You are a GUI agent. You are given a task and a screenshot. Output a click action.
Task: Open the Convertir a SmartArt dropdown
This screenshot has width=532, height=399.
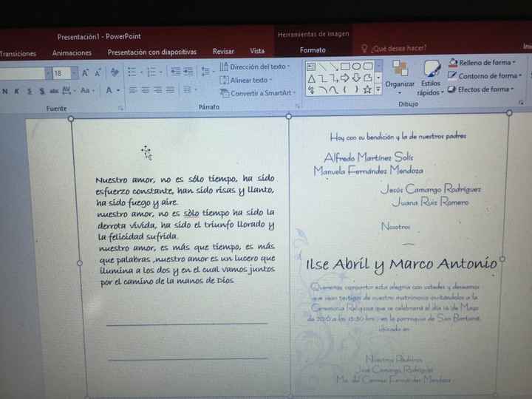258,93
